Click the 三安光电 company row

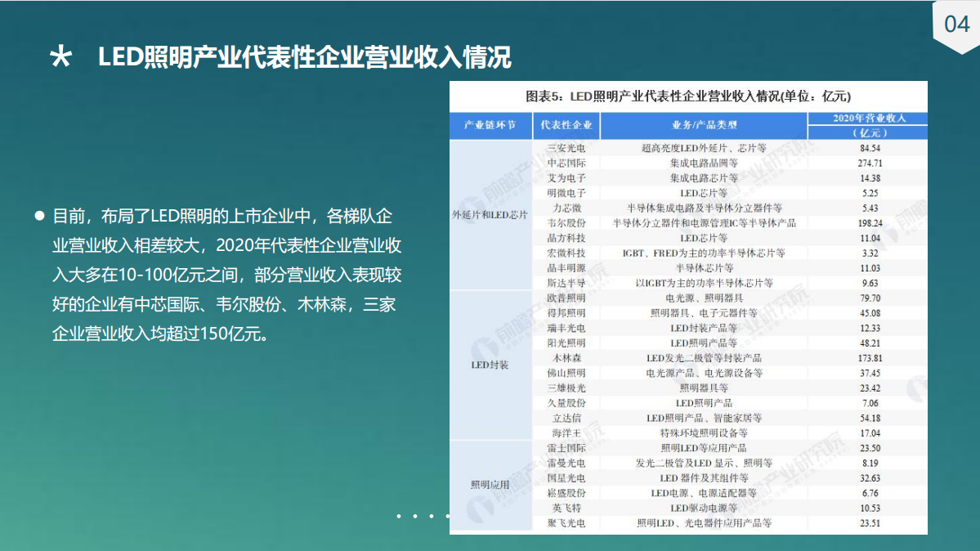click(x=566, y=148)
